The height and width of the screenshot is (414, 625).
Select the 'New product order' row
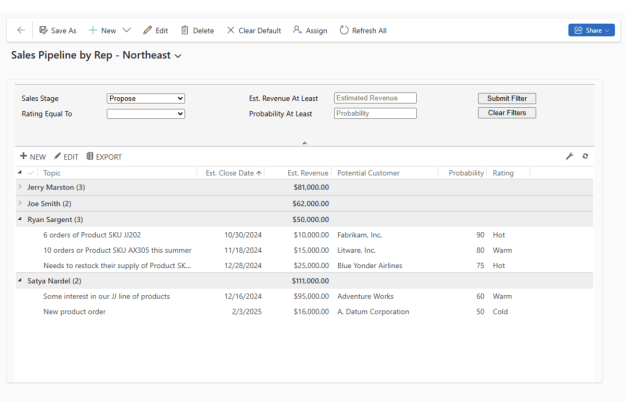coord(304,312)
